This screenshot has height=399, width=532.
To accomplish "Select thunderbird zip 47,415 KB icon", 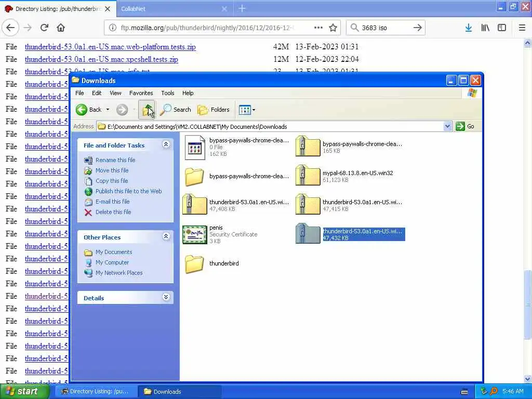I will (x=308, y=204).
